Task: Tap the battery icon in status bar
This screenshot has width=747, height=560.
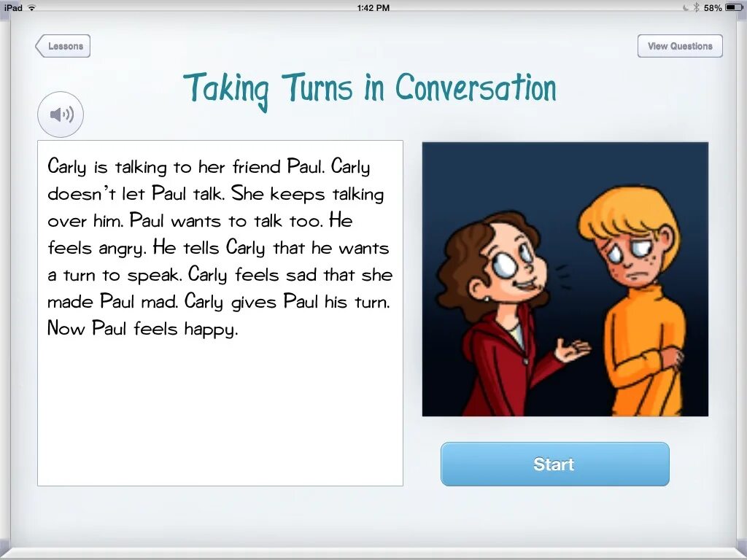Action: (733, 7)
